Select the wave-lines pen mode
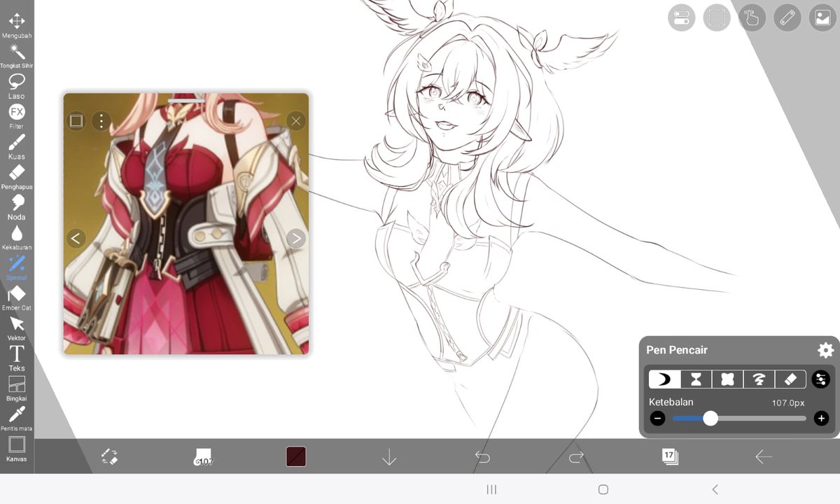 pos(759,379)
